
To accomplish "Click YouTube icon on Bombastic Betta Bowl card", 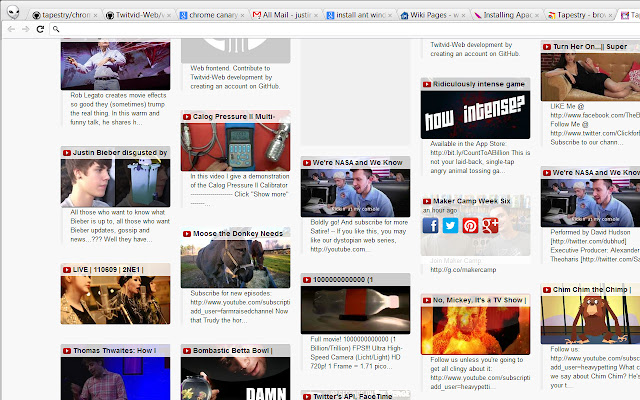I will 187,351.
